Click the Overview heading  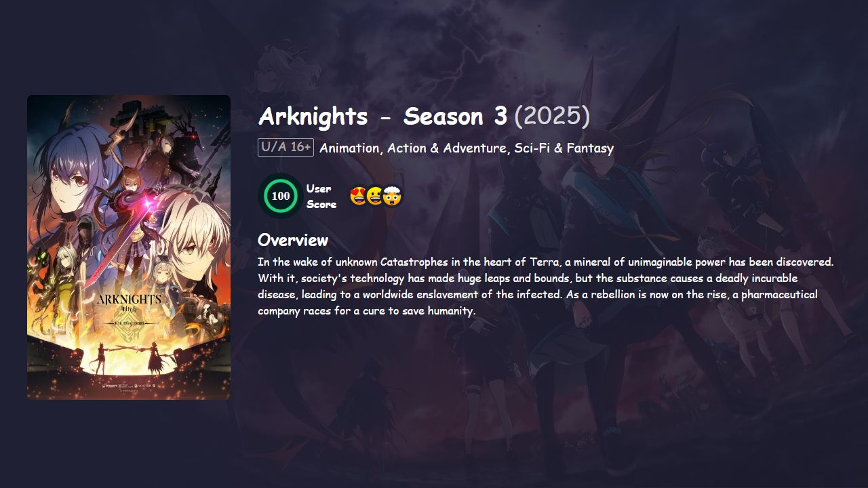coord(293,240)
